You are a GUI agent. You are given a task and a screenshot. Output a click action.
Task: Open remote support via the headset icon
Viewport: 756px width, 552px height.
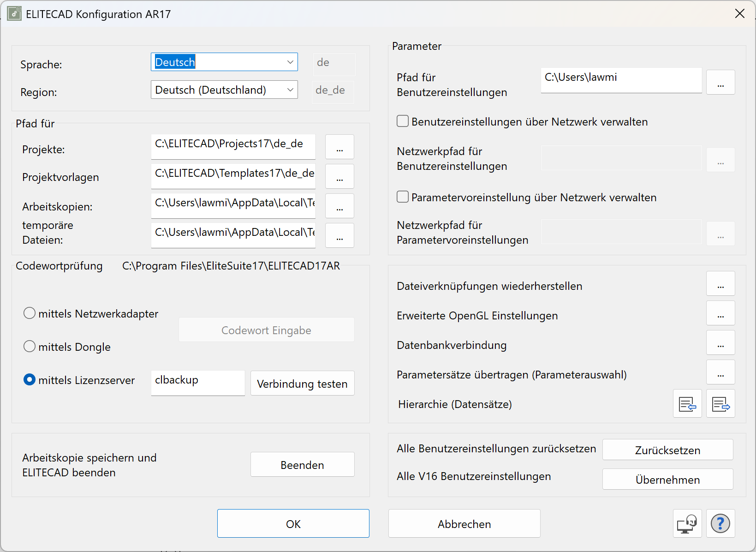pyautogui.click(x=687, y=523)
